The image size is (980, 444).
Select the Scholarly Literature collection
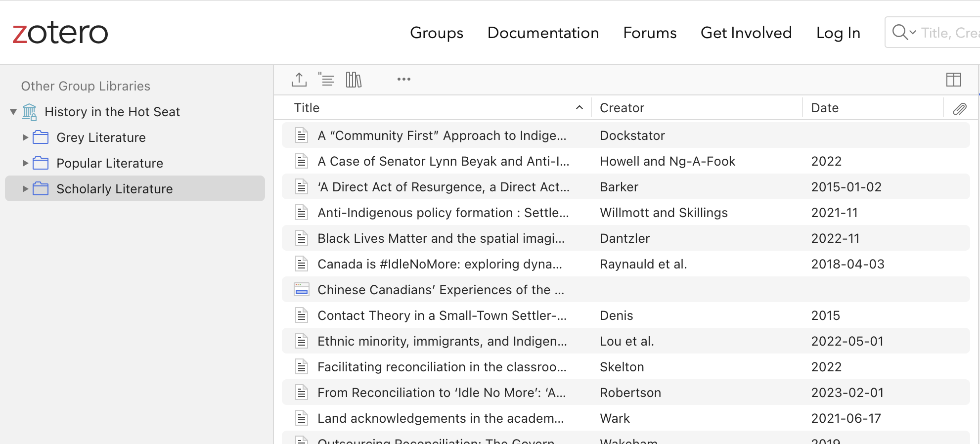click(115, 189)
